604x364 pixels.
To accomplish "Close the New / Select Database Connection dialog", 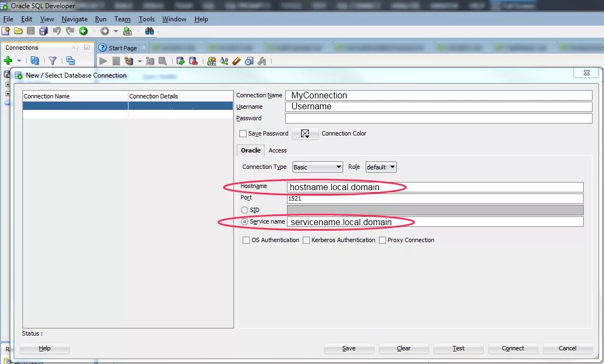I will (x=587, y=72).
